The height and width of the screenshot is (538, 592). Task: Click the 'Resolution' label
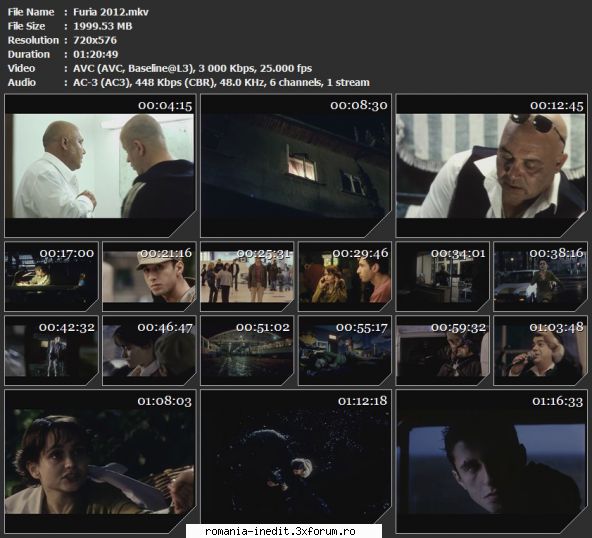pyautogui.click(x=33, y=40)
